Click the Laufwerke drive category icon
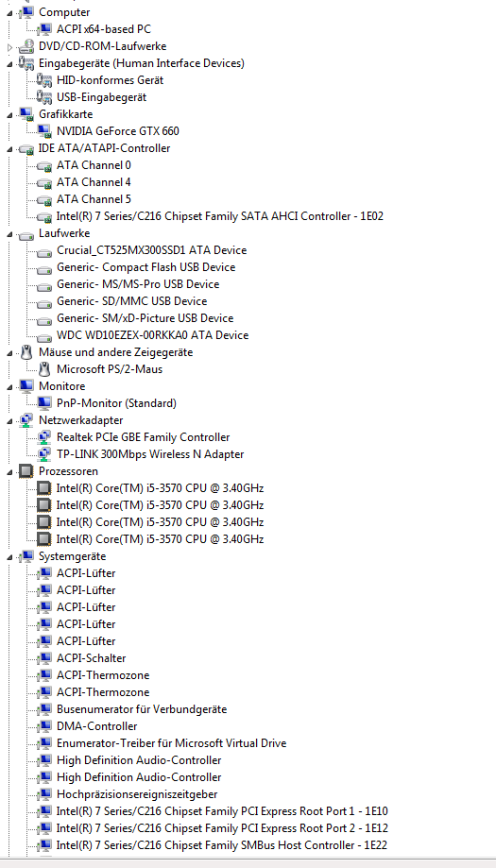 (x=26, y=235)
